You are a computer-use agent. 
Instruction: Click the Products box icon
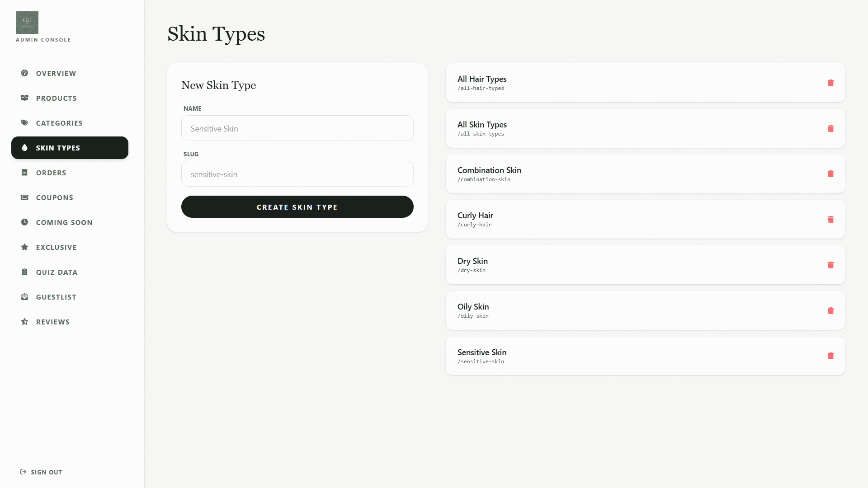coord(24,98)
